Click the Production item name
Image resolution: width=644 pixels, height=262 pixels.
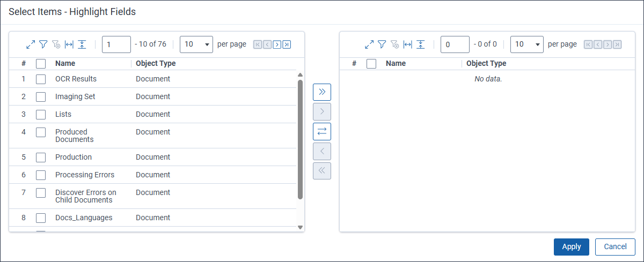pyautogui.click(x=74, y=157)
